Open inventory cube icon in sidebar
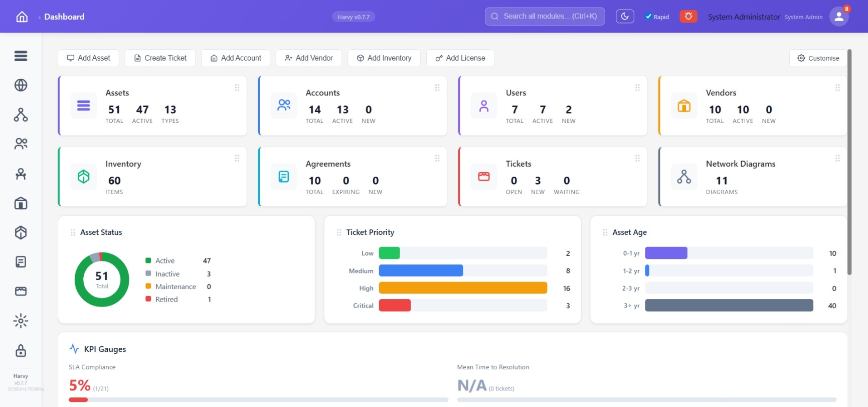This screenshot has width=868, height=407. 21,232
